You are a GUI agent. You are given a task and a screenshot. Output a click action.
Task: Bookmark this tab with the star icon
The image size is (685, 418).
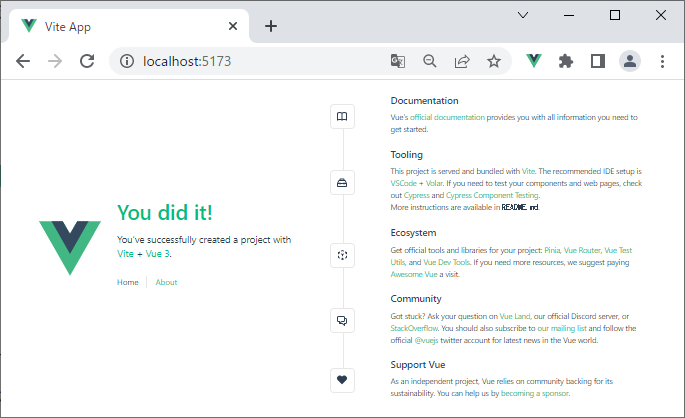tap(494, 61)
